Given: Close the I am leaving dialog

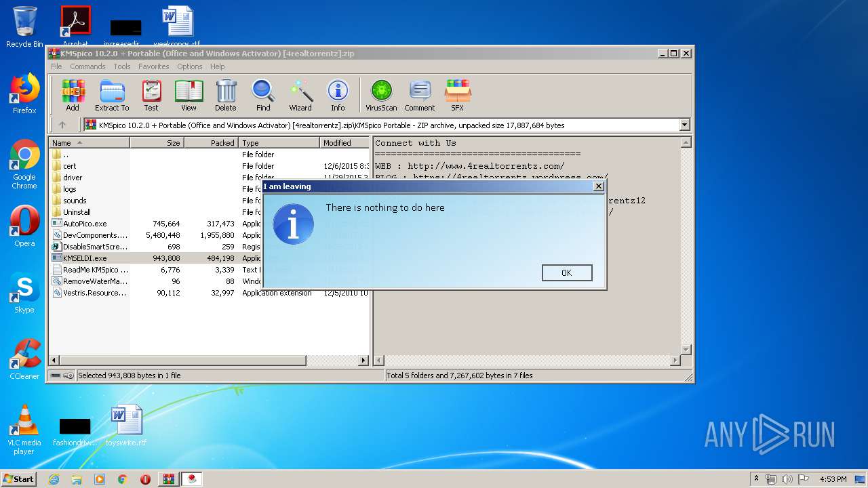Looking at the screenshot, I should tap(598, 186).
